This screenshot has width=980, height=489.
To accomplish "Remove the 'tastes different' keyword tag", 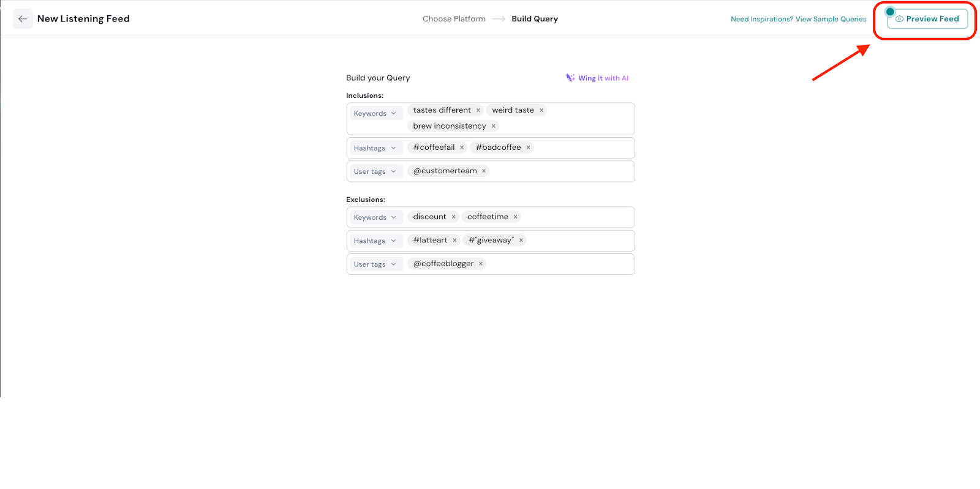I will click(x=478, y=111).
